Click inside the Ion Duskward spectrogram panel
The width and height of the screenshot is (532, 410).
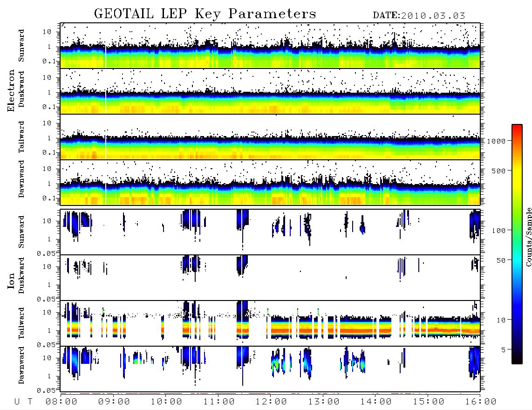coord(270,277)
